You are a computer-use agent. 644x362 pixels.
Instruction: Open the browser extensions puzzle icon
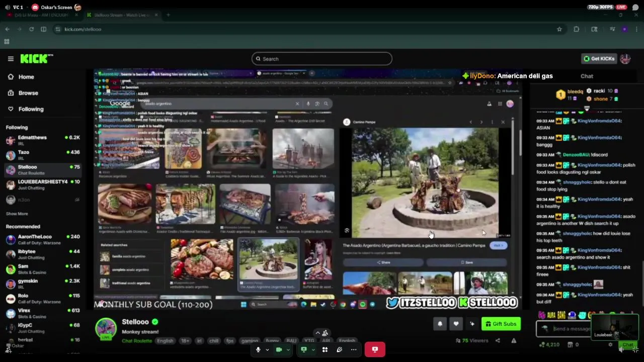(577, 29)
